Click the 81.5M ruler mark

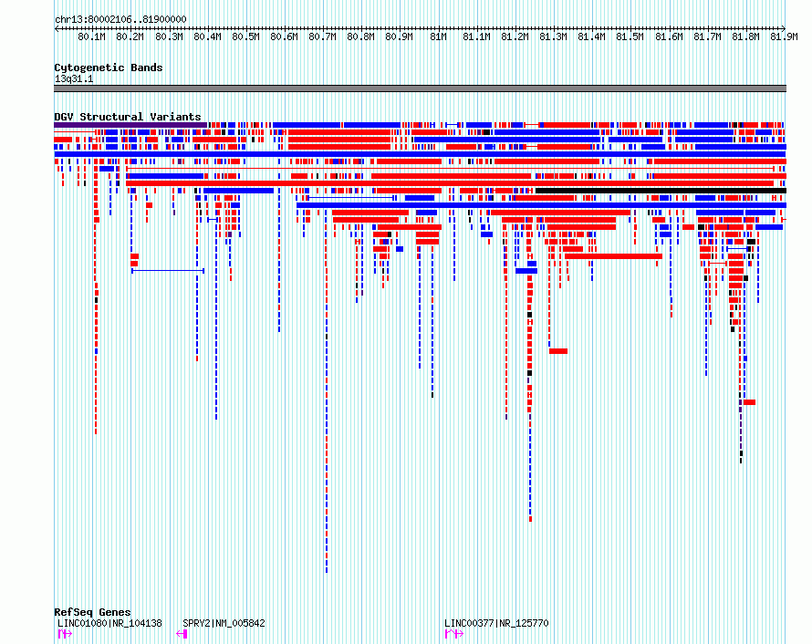(x=630, y=36)
